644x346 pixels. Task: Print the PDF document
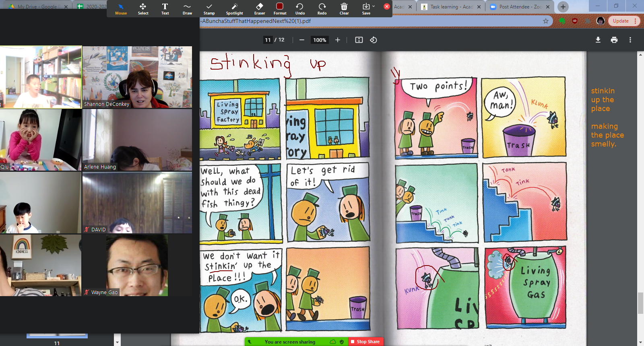614,40
